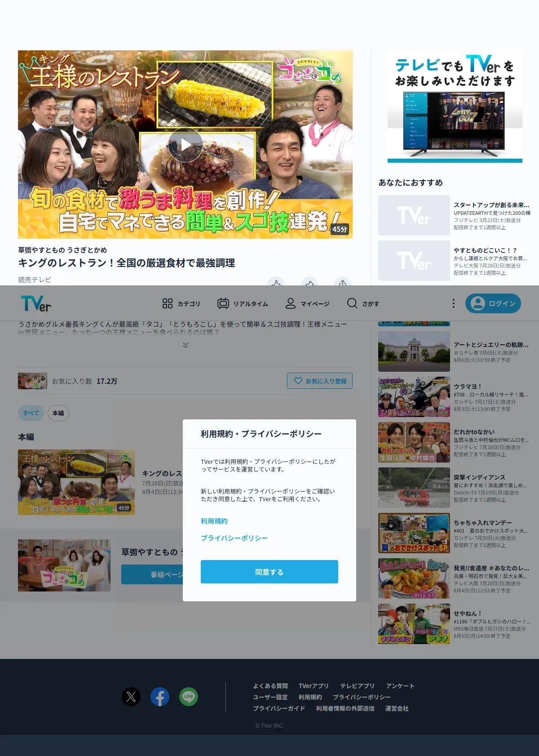
Task: Open 利用規約 footer link
Action: [x=310, y=697]
